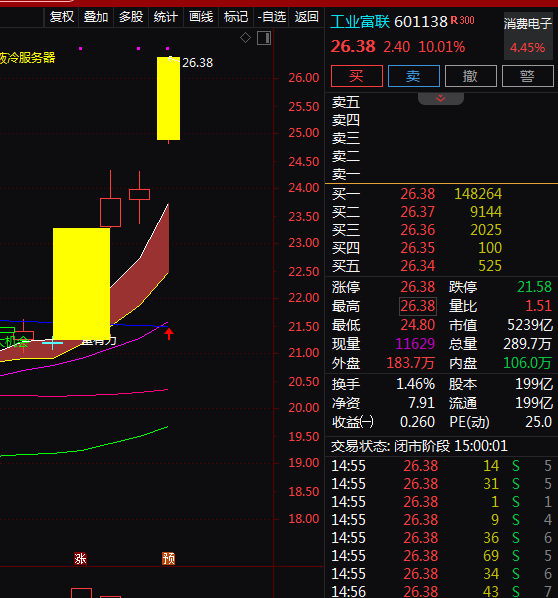Select the latest yellow limit-up candlestick
558x598 pixels.
click(x=169, y=98)
